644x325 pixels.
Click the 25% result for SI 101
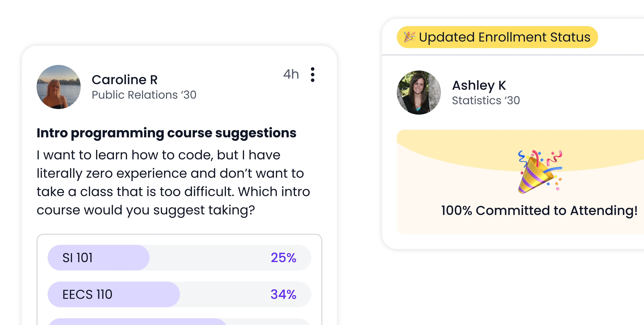pyautogui.click(x=283, y=257)
